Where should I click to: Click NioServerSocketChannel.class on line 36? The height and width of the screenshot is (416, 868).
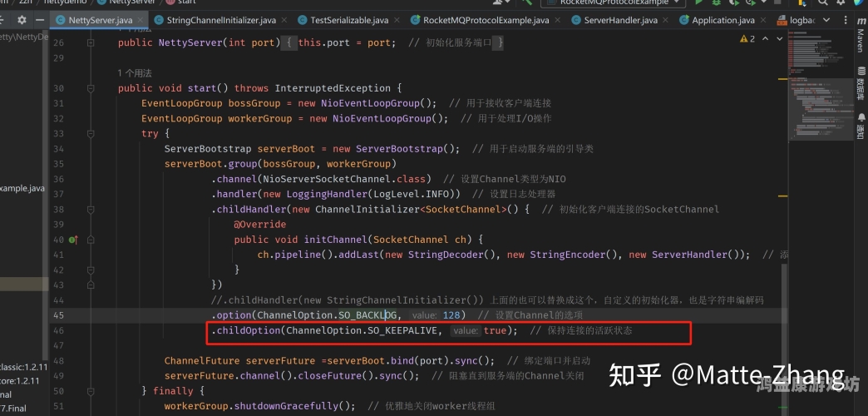343,179
